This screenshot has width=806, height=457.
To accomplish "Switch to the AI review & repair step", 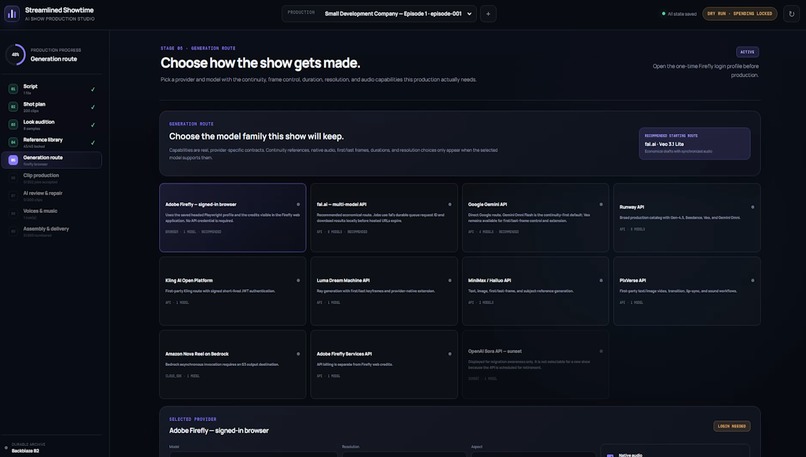I will point(51,196).
